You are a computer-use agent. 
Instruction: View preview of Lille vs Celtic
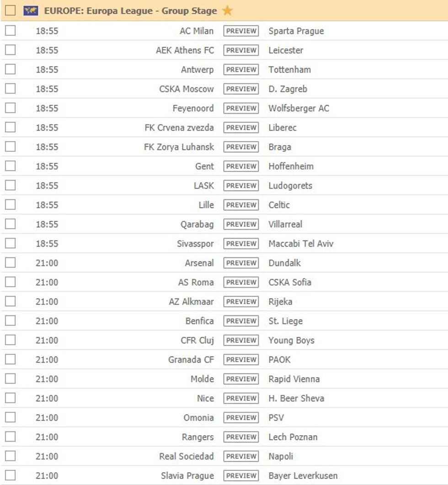241,205
